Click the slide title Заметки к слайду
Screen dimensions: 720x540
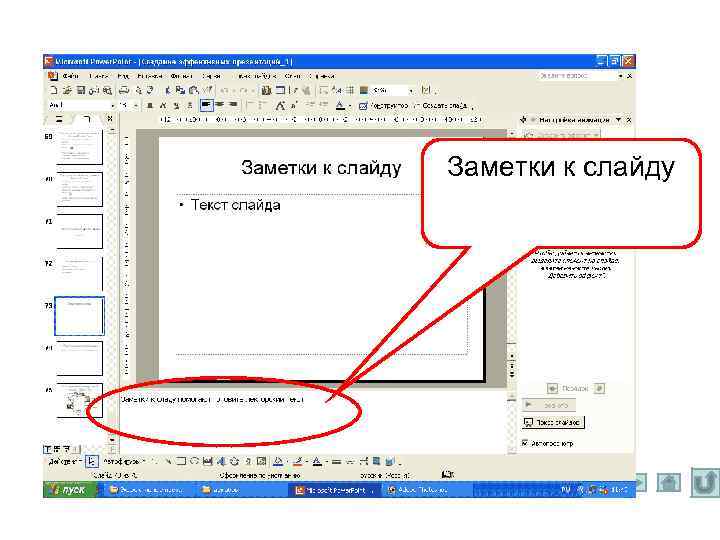coord(321,168)
